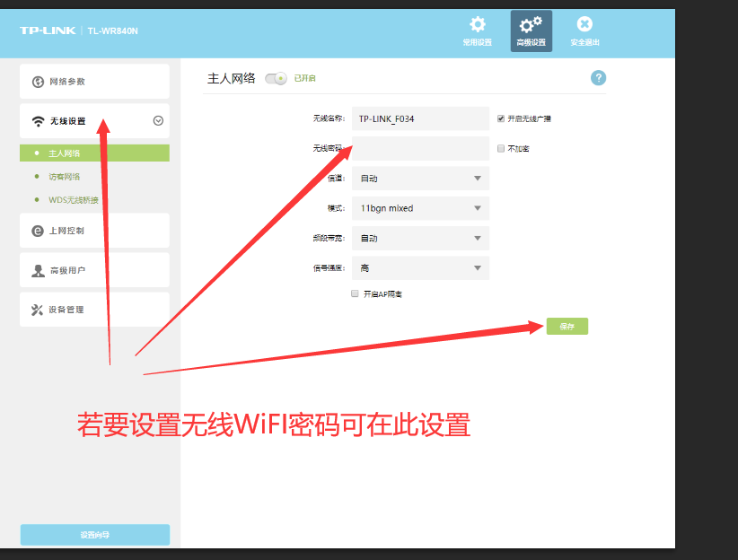Open the 信道 channel dropdown
The image size is (738, 560).
(x=420, y=179)
